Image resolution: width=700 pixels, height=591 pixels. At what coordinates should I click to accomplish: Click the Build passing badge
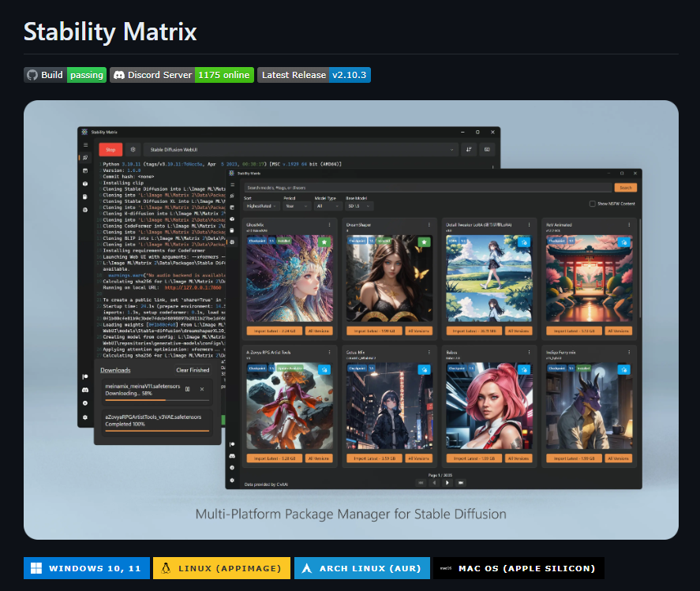pos(66,75)
